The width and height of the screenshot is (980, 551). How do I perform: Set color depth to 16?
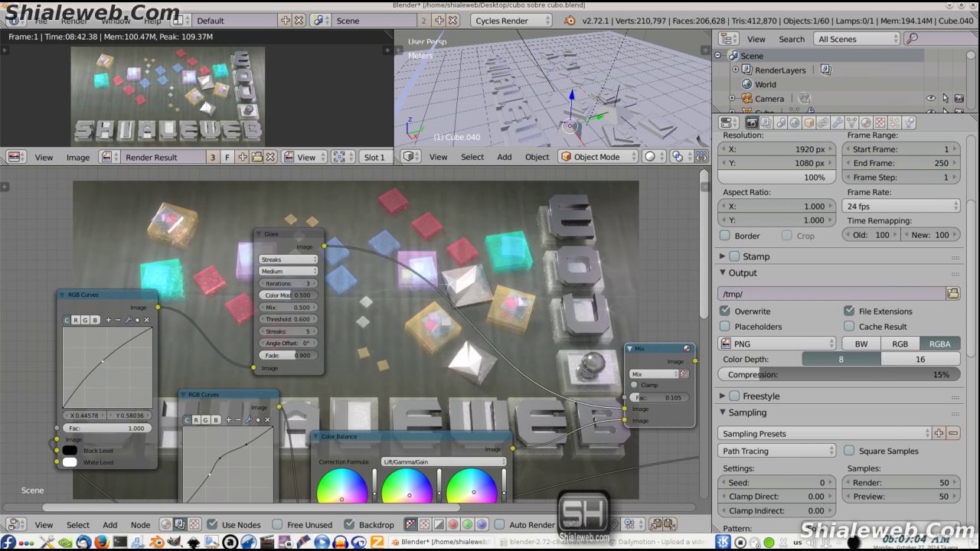click(x=920, y=359)
